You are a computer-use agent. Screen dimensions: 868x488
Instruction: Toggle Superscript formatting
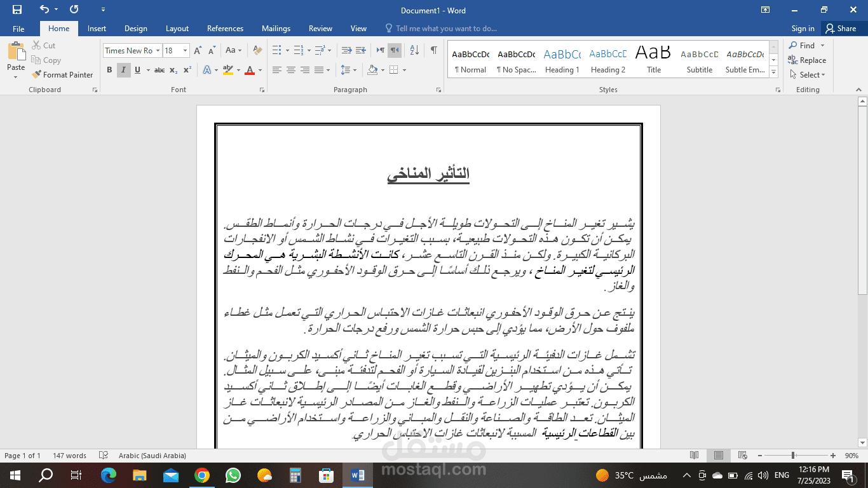[x=187, y=70]
